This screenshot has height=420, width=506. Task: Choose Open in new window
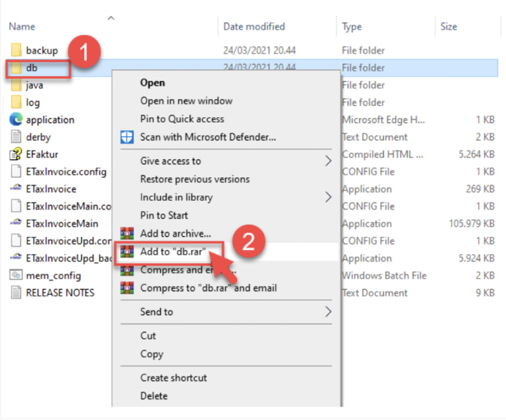pyautogui.click(x=186, y=101)
